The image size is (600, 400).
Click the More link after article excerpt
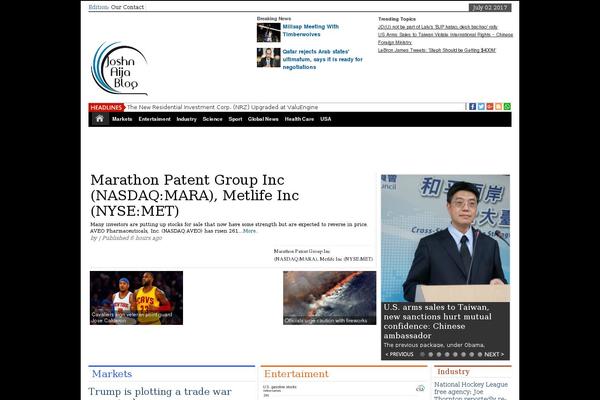(x=250, y=231)
